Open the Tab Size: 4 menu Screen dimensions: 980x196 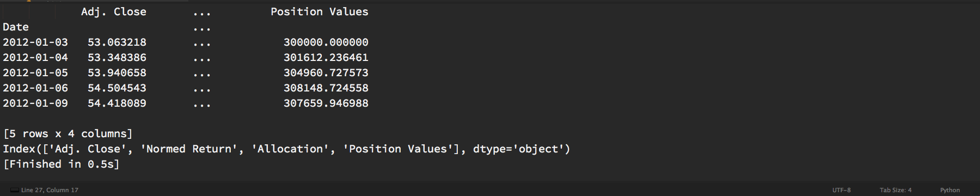pos(896,190)
